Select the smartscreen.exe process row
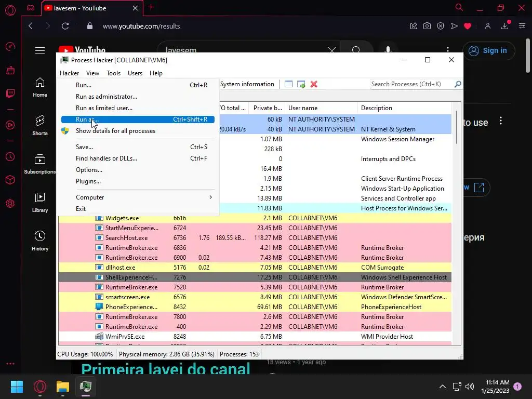The height and width of the screenshot is (399, 532). [x=255, y=297]
